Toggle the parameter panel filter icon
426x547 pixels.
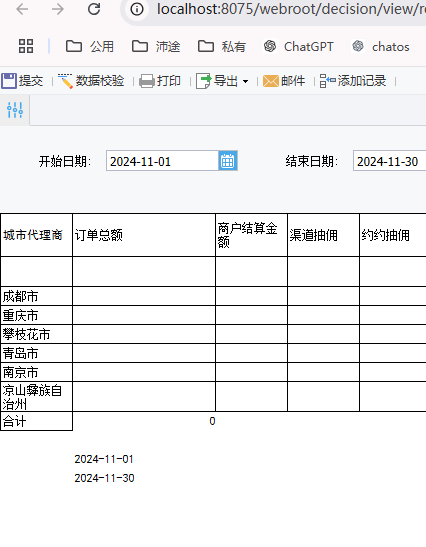coord(15,110)
